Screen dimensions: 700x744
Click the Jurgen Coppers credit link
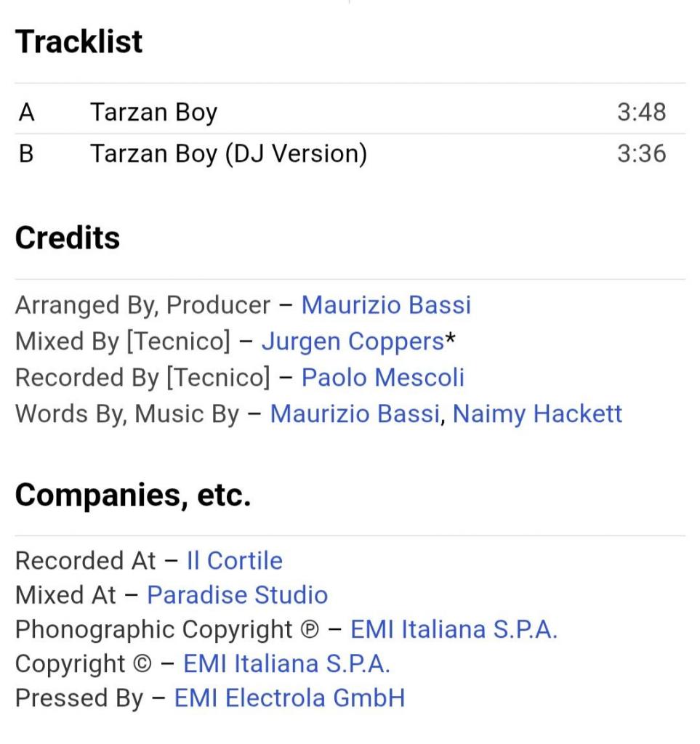353,341
